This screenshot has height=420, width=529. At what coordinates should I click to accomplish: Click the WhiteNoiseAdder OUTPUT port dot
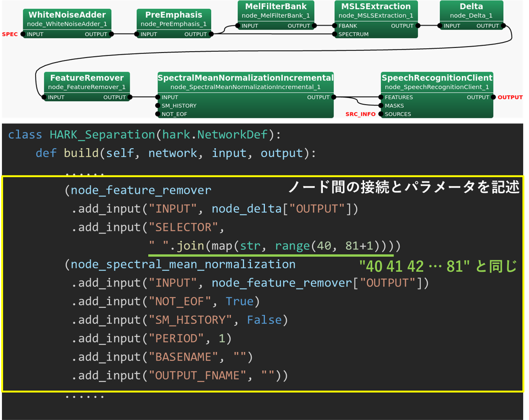click(112, 34)
